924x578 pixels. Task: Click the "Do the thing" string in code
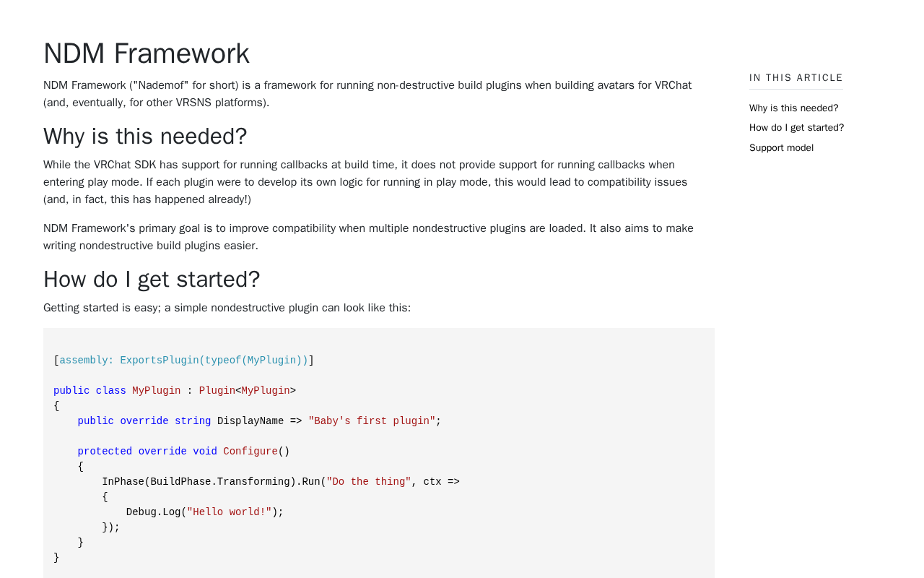369,482
